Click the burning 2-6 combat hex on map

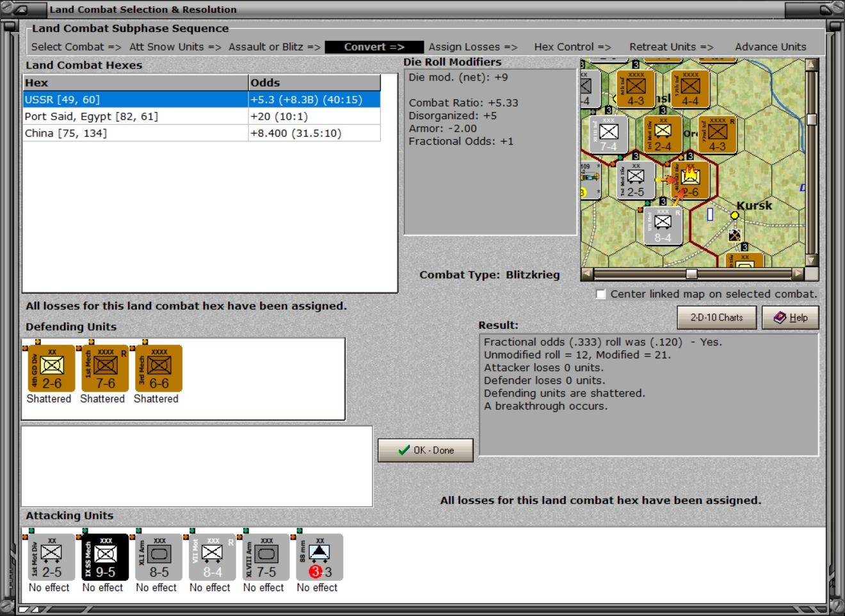click(690, 180)
